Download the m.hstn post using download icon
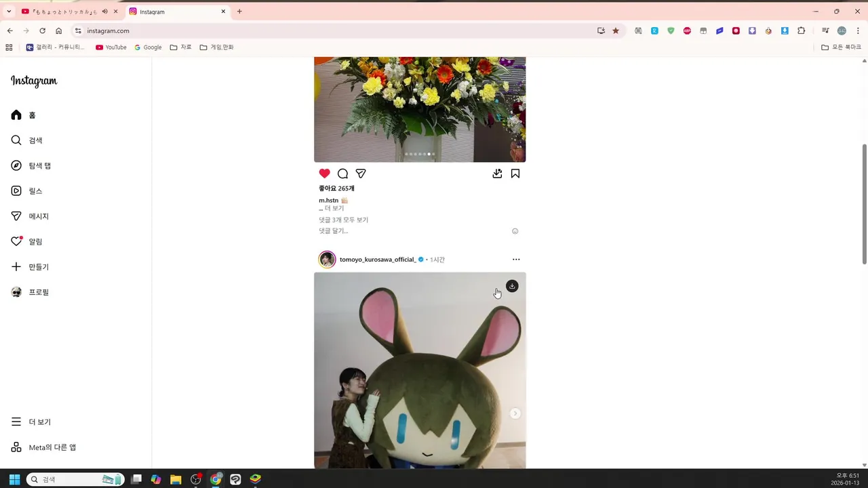 (x=497, y=174)
